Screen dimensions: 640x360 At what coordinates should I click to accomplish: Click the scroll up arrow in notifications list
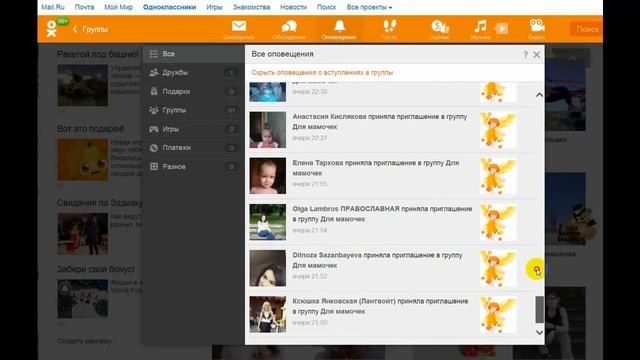[x=539, y=95]
